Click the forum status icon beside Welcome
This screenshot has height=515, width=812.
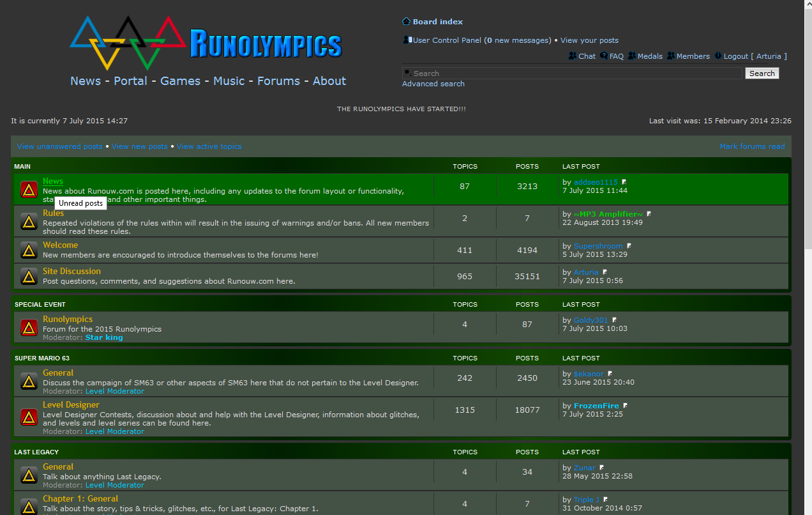pos(29,250)
